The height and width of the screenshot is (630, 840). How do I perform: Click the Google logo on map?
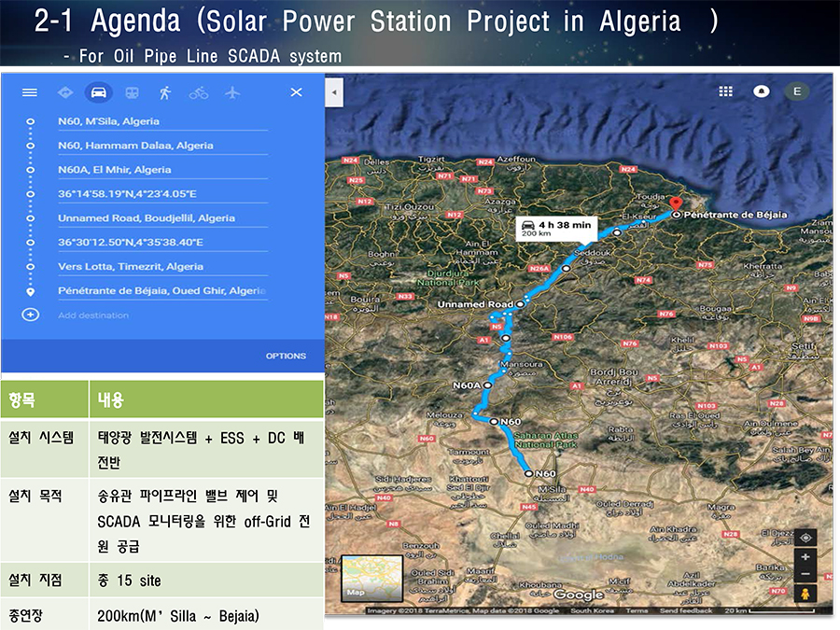tap(578, 595)
